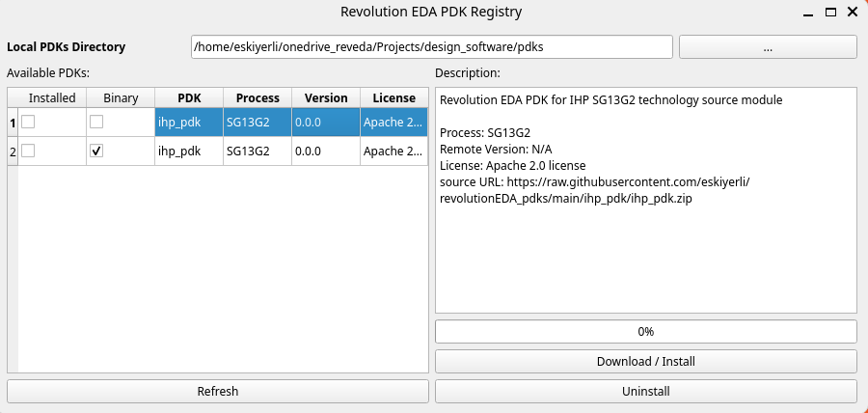Uncheck the Binary checkbox in row 2
This screenshot has width=868, height=413.
click(x=96, y=151)
